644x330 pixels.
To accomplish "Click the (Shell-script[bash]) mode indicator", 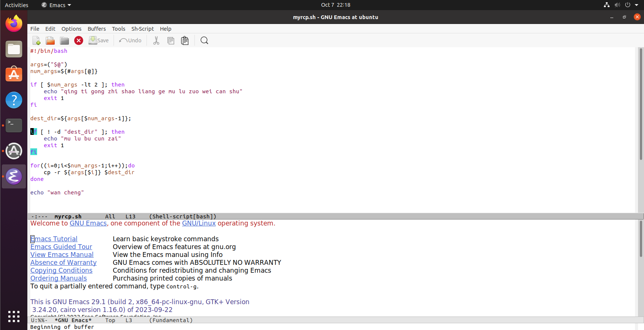I will (x=183, y=217).
